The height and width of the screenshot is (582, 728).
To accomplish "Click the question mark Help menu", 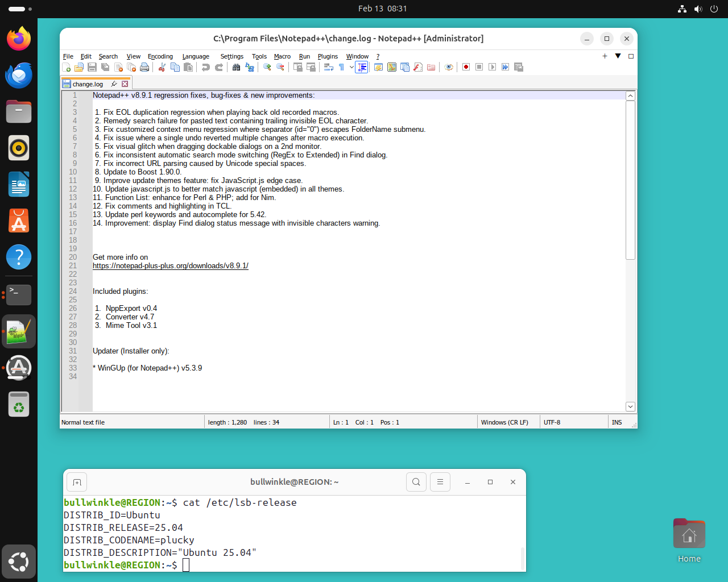I will [378, 56].
